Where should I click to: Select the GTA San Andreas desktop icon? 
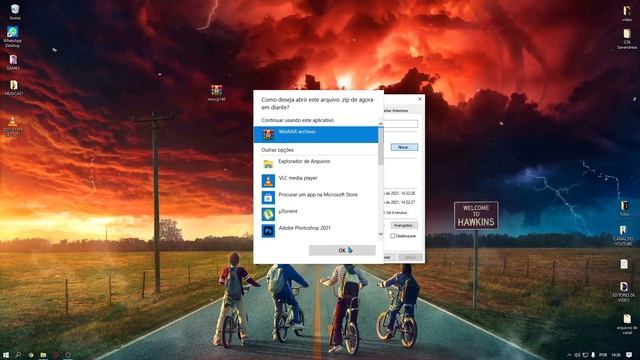click(627, 39)
